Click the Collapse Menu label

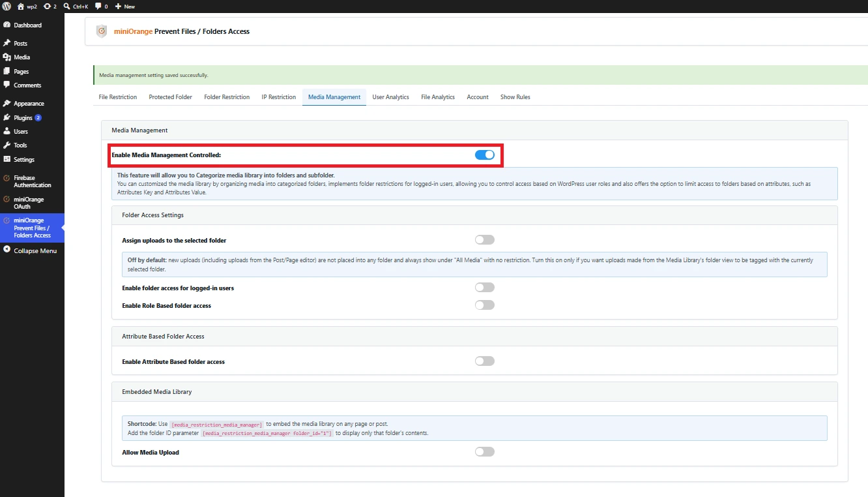35,250
